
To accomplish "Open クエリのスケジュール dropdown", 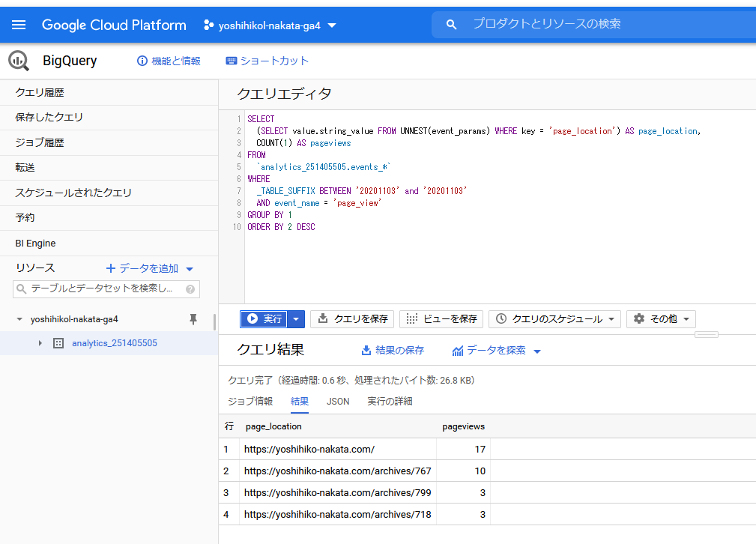I will pyautogui.click(x=555, y=318).
